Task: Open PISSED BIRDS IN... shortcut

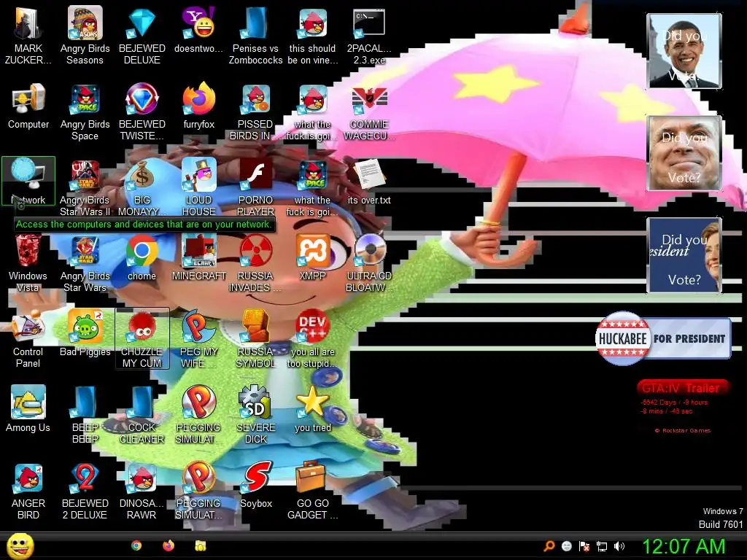Action: (256, 112)
